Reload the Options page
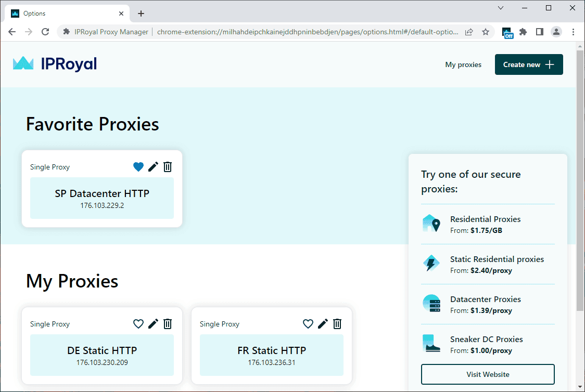This screenshot has width=585, height=392. [x=45, y=32]
